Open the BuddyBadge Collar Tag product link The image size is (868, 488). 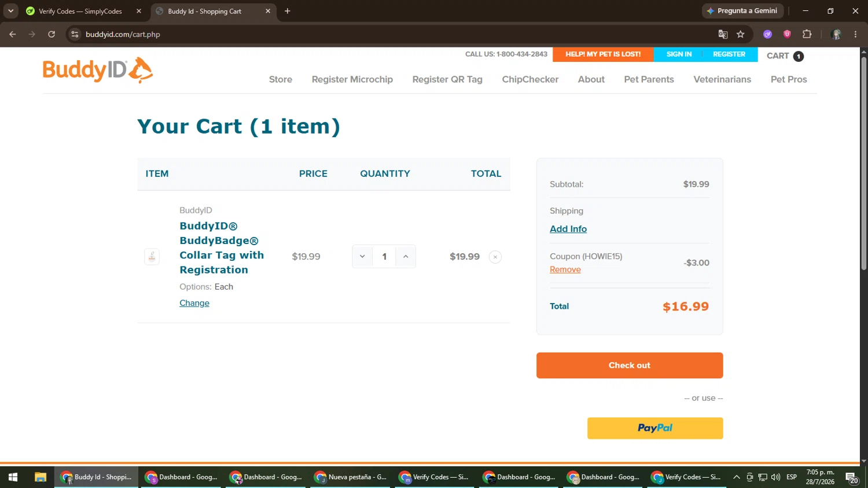(x=222, y=248)
